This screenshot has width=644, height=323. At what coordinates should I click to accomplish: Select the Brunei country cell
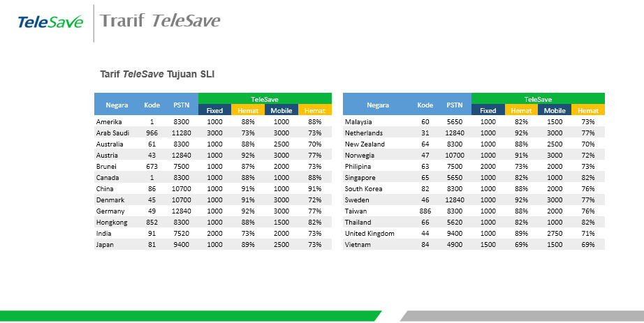pyautogui.click(x=106, y=166)
